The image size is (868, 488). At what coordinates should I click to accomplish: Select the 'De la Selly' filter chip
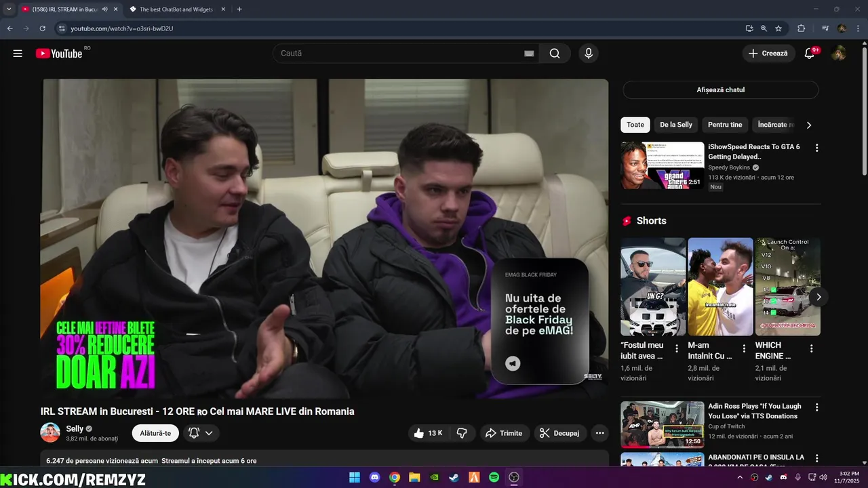676,125
